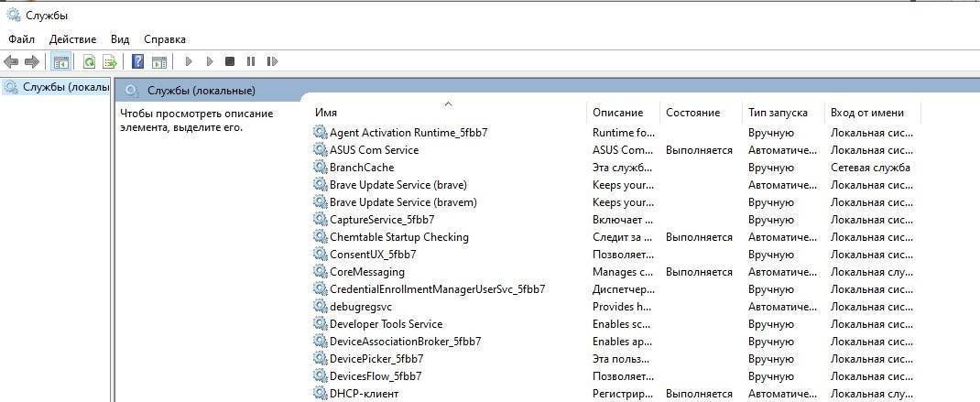Screen dimensions: 980x402
Task: Refresh the services list via toolbar
Action: [x=90, y=61]
